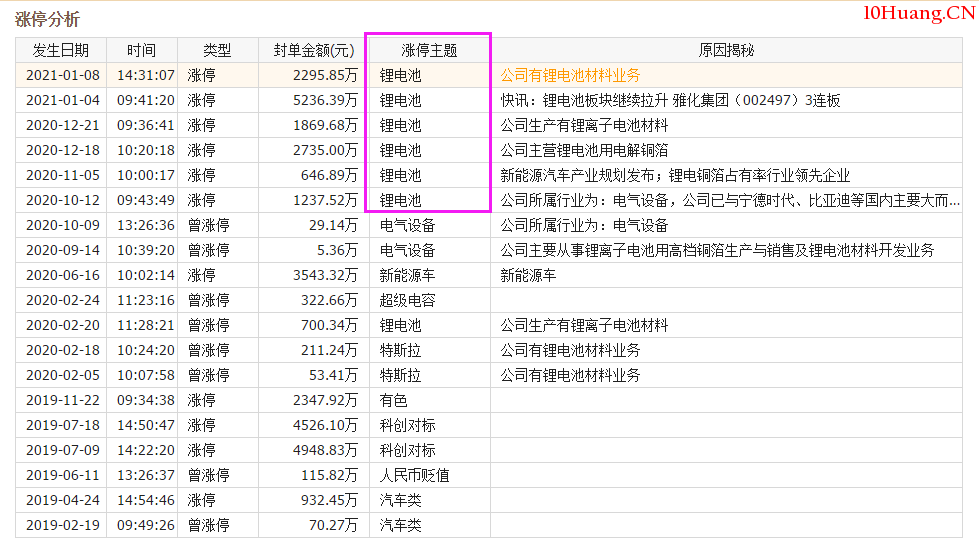The image size is (979, 546).
Task: Click the reason 公司主营锂电池用电解铜箔
Action: pyautogui.click(x=584, y=151)
